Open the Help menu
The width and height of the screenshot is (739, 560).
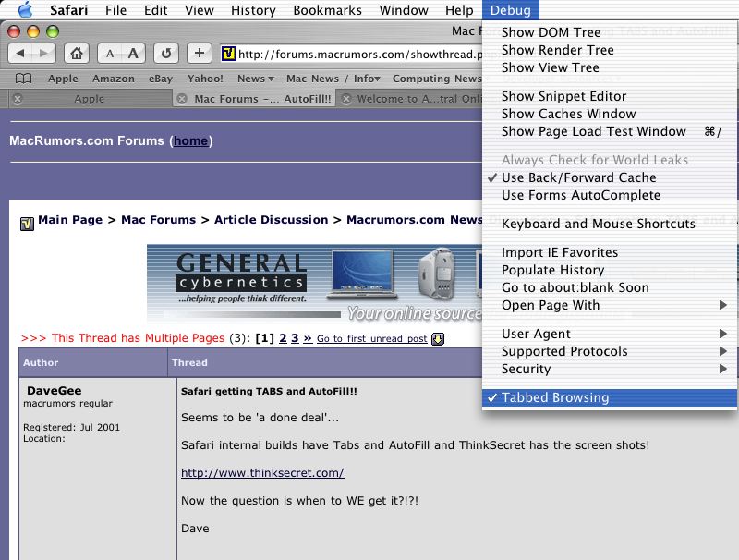click(459, 10)
